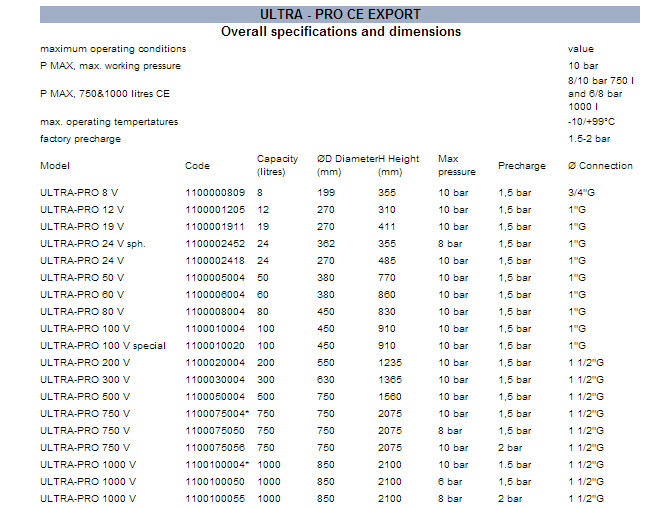Click the Model column header
The height and width of the screenshot is (508, 655).
(x=54, y=166)
